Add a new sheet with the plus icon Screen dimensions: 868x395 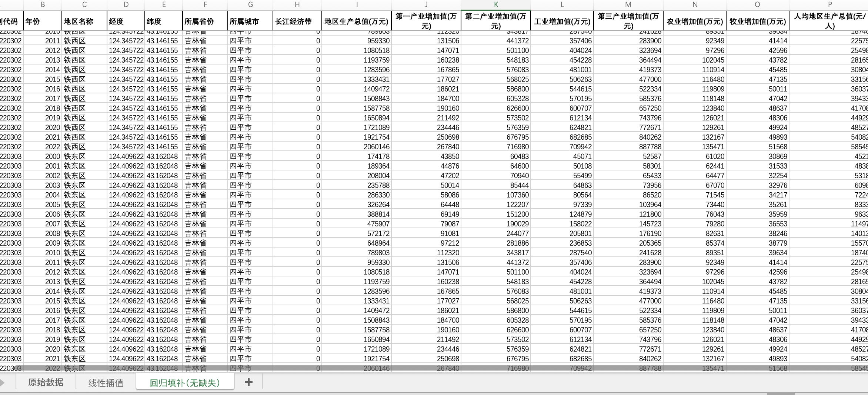[x=248, y=382]
